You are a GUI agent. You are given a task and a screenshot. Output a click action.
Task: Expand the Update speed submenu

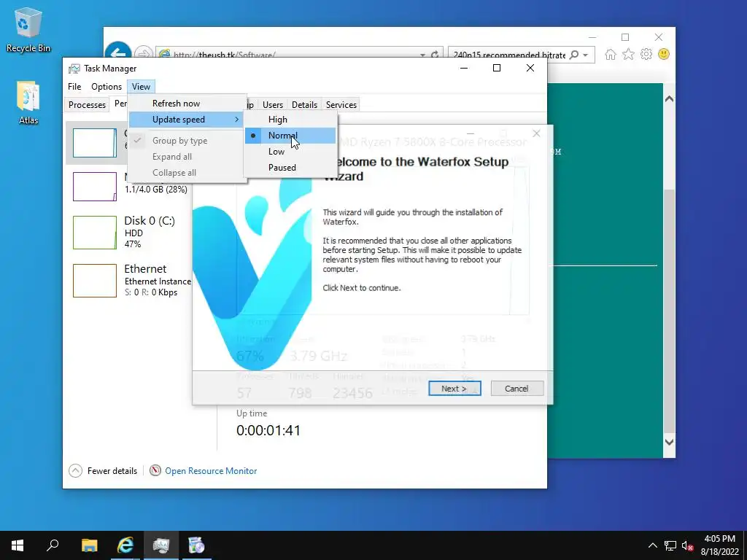point(187,120)
